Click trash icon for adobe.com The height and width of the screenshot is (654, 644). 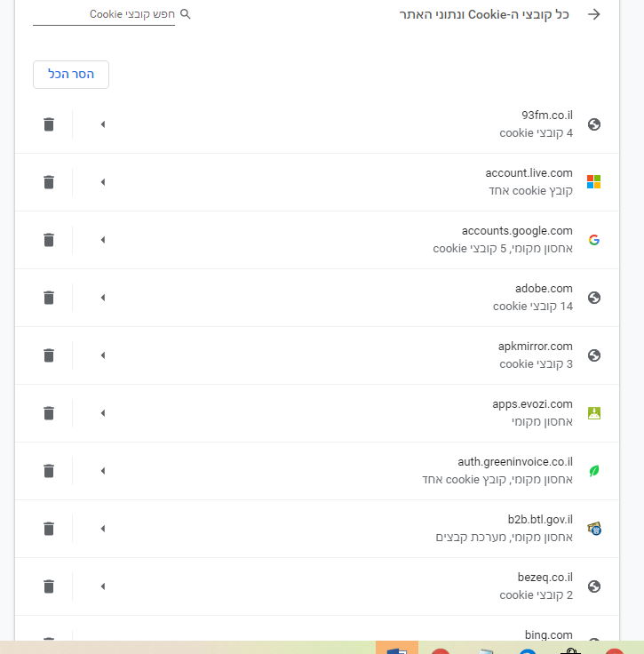[x=49, y=298]
